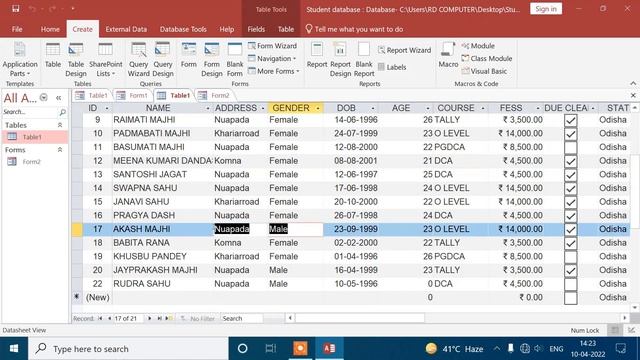Switch to Home ribbon tab
The height and width of the screenshot is (360, 640).
(x=50, y=29)
